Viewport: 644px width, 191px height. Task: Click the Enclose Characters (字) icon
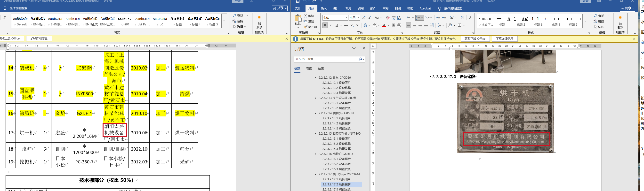click(400, 25)
